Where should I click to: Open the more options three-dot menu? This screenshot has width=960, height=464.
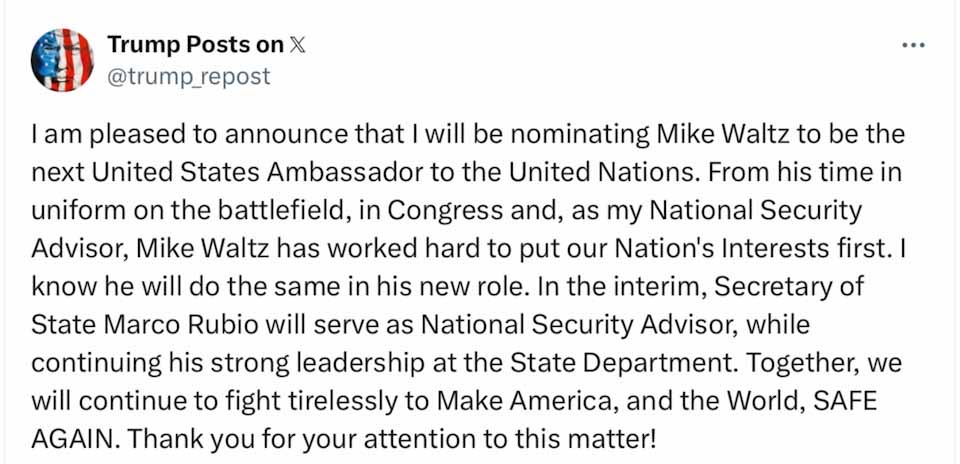[913, 46]
